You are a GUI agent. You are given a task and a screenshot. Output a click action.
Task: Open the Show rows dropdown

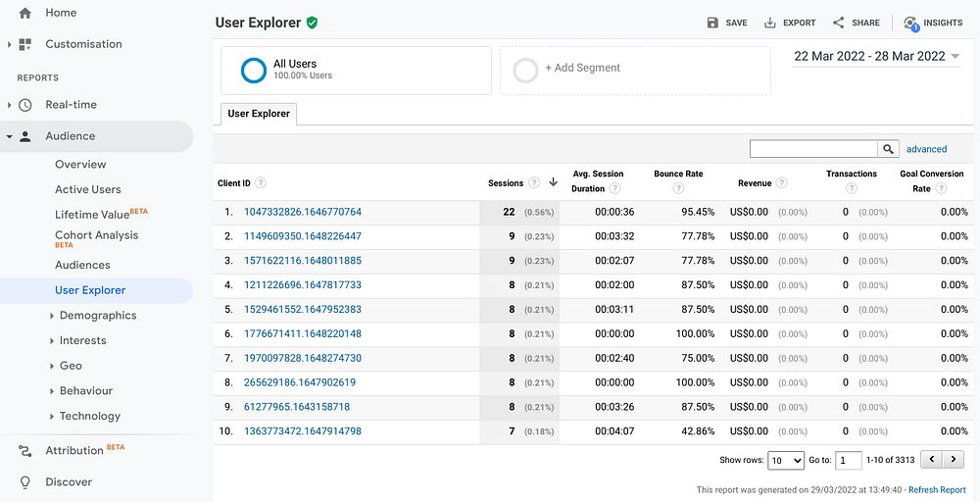click(x=786, y=460)
